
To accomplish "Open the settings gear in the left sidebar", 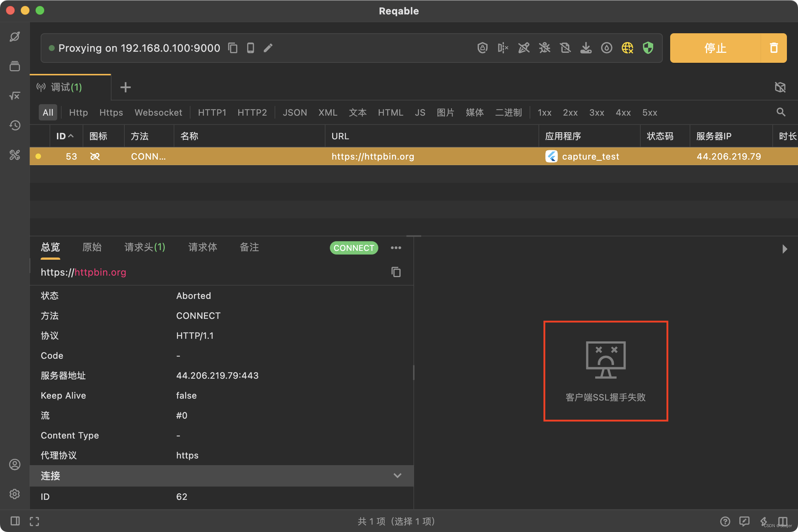I will tap(15, 494).
